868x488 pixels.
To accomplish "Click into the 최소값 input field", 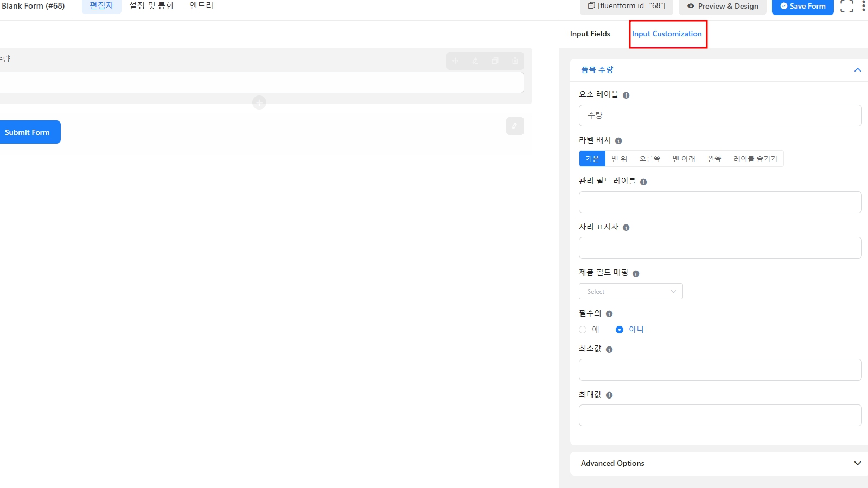I will click(x=720, y=370).
